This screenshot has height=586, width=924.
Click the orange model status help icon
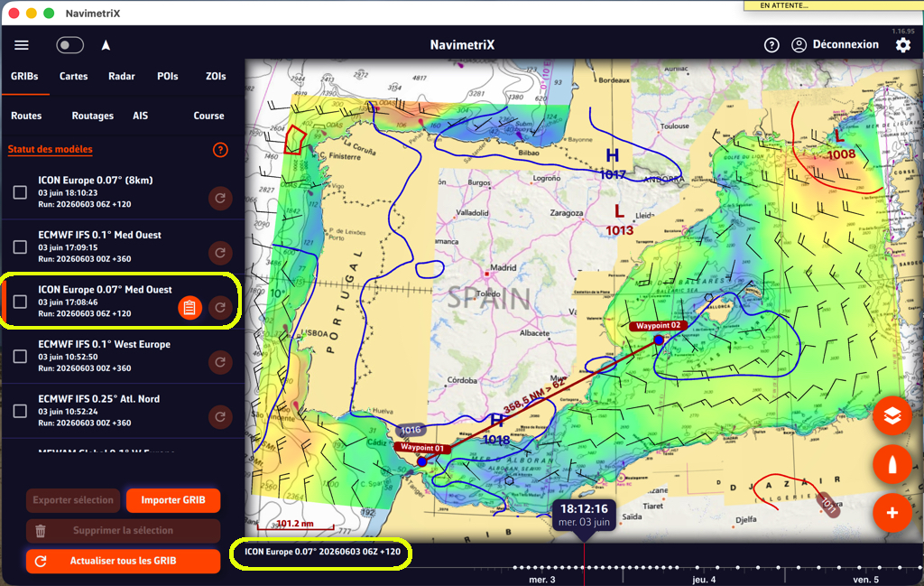pos(220,150)
